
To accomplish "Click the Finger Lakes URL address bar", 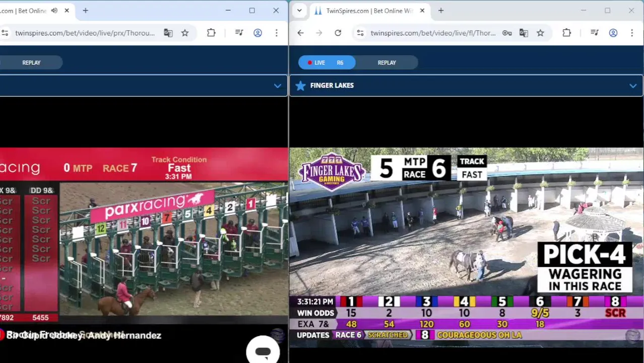I will [x=433, y=33].
